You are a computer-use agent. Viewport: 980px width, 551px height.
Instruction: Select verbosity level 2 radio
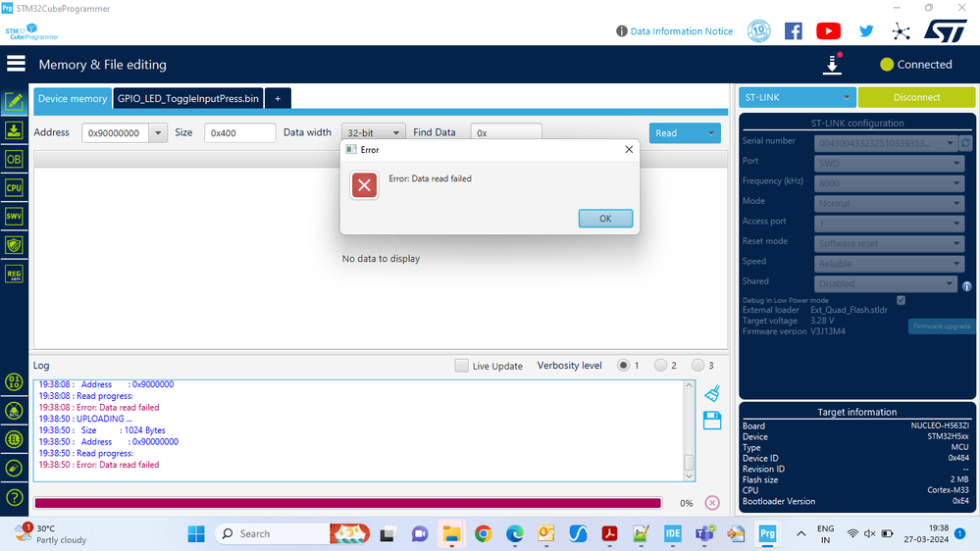660,366
